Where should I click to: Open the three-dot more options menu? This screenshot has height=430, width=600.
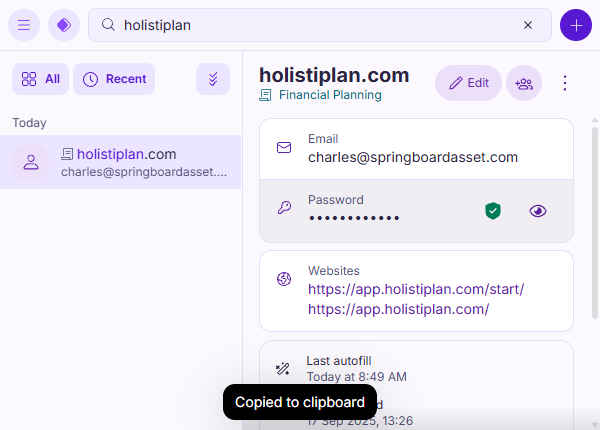click(x=565, y=83)
